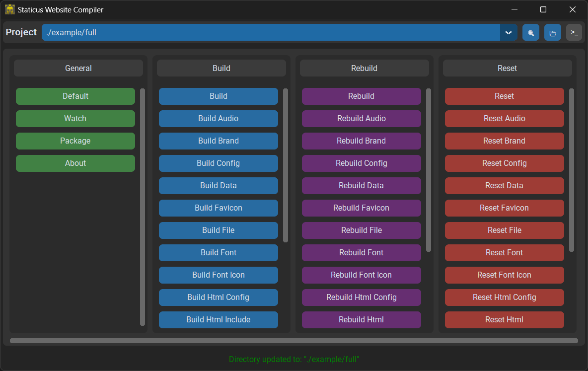588x371 pixels.
Task: Run Rebuild Config
Action: (362, 163)
